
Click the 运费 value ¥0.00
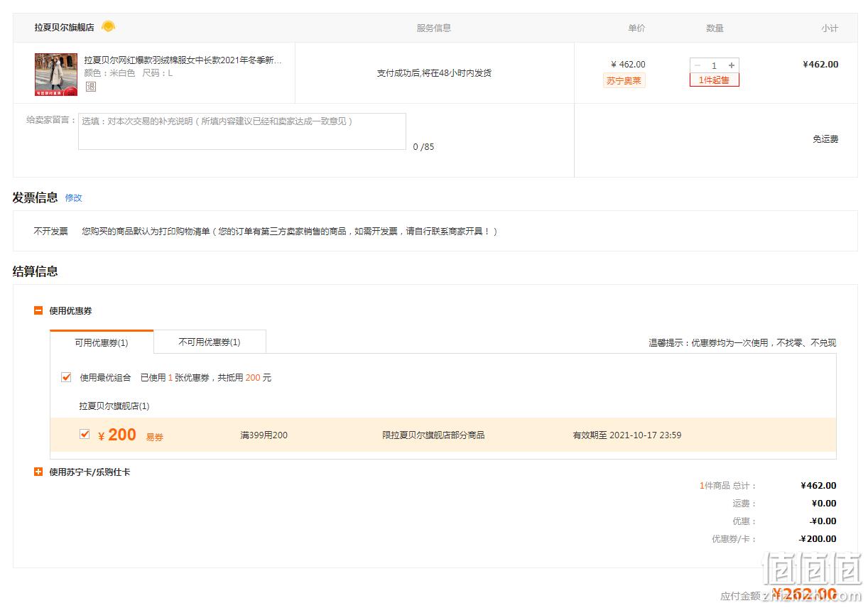[x=824, y=504]
